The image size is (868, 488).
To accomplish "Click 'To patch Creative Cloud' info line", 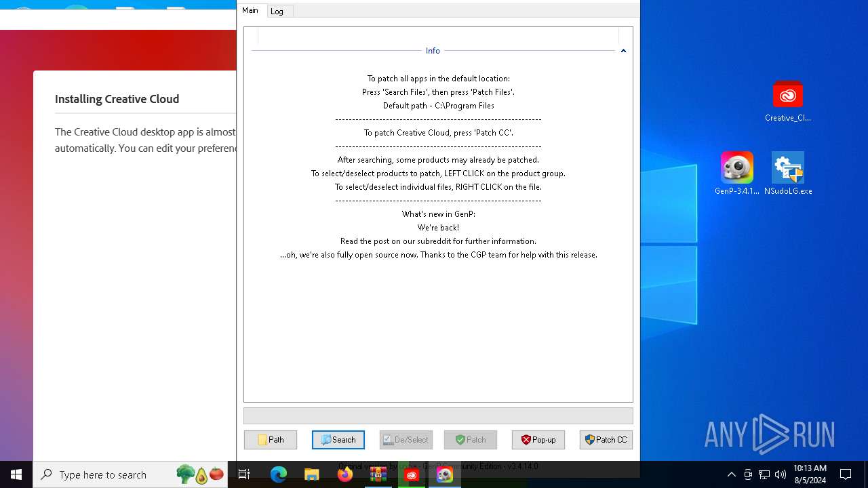I will 438,133.
